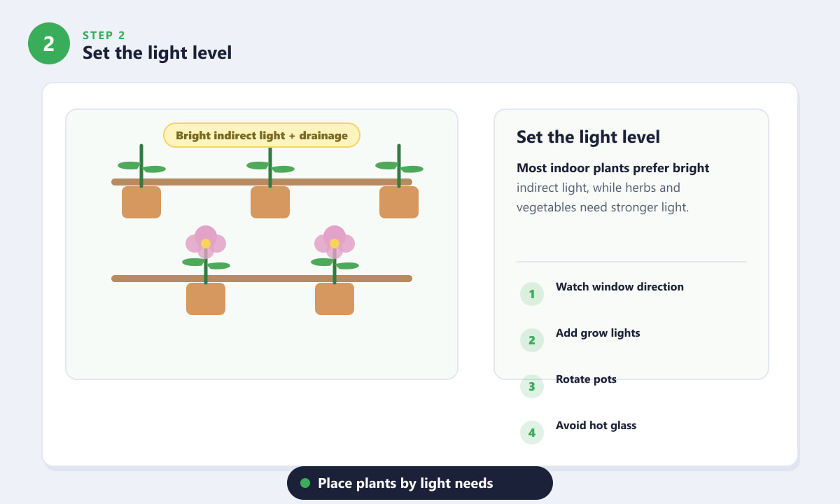The width and height of the screenshot is (840, 504).
Task: Click the leftmost seedling on the top shelf
Action: 141,166
